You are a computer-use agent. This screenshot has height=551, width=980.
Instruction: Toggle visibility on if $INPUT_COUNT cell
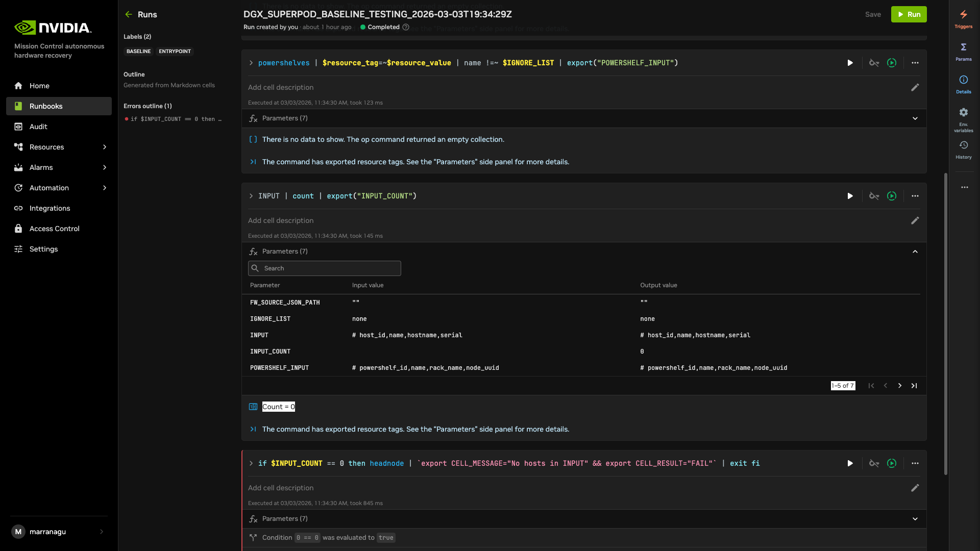pos(874,463)
